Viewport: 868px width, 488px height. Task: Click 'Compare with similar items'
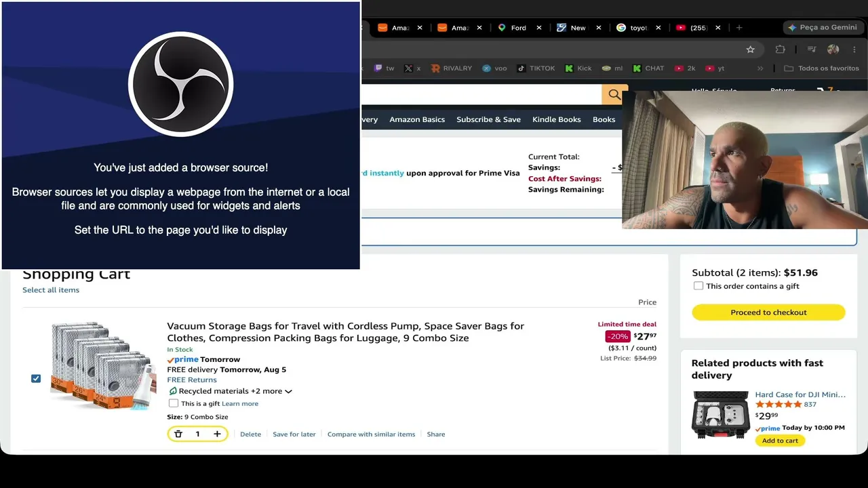(x=371, y=434)
